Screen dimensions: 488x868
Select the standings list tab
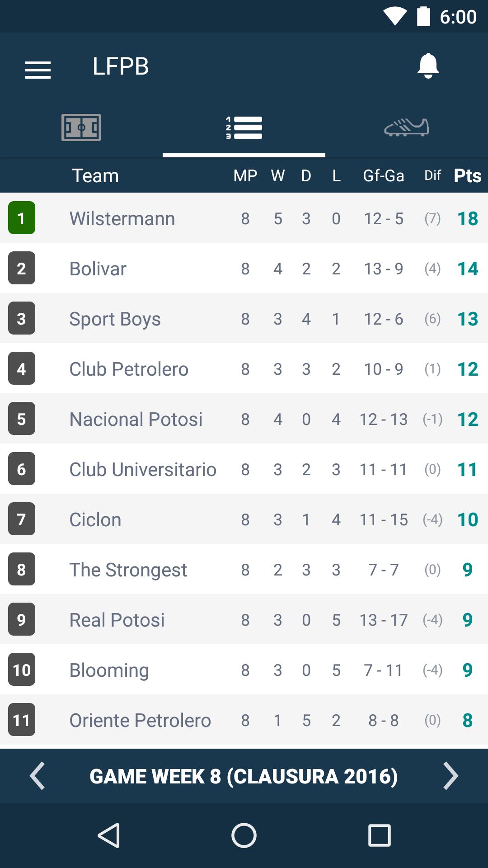coord(244,128)
